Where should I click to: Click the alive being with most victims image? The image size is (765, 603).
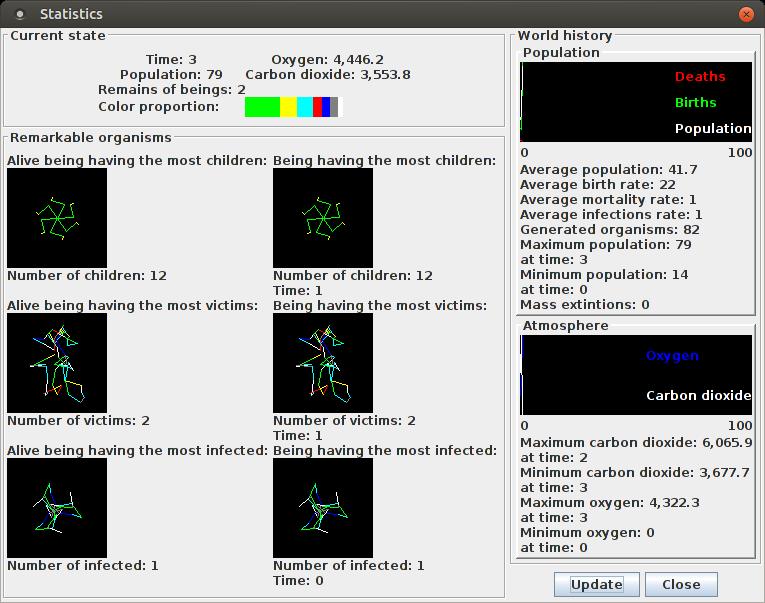point(57,362)
